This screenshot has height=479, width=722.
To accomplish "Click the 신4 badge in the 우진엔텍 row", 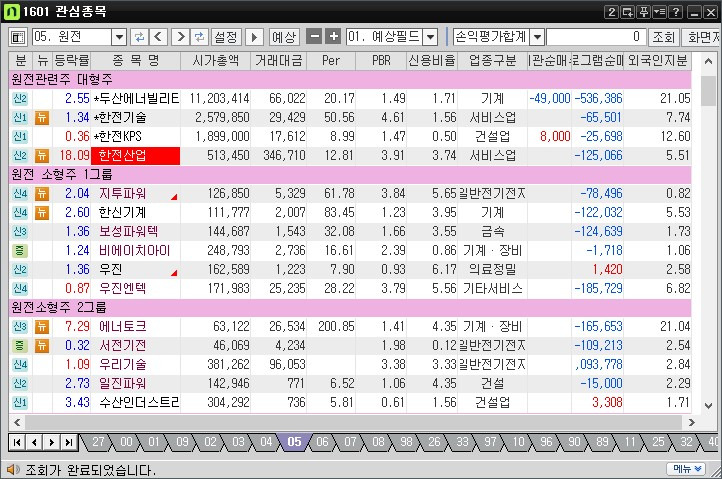I will [x=20, y=289].
